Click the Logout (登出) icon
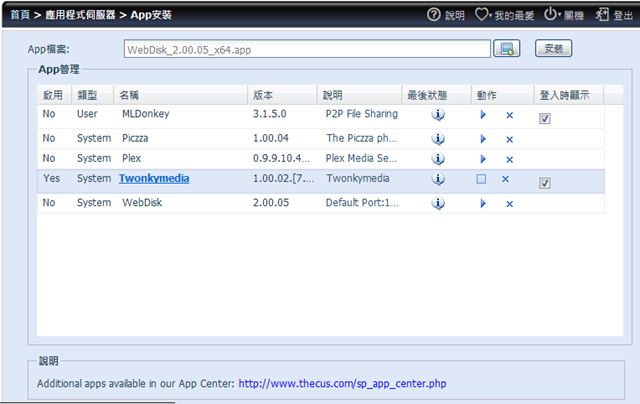640x404 pixels. point(602,14)
